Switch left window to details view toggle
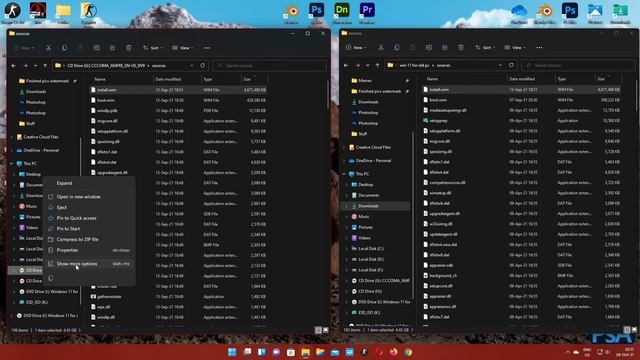The width and height of the screenshot is (640, 360). (318, 330)
